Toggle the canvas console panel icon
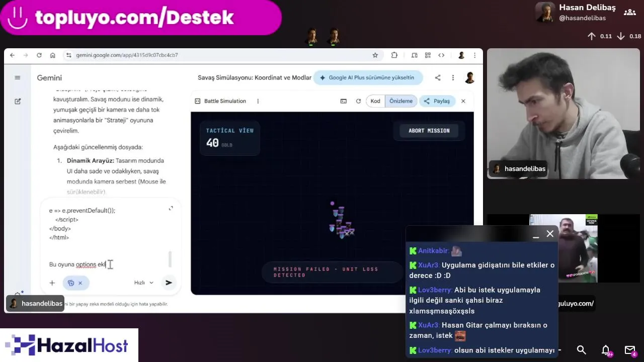644x362 pixels. 344,101
